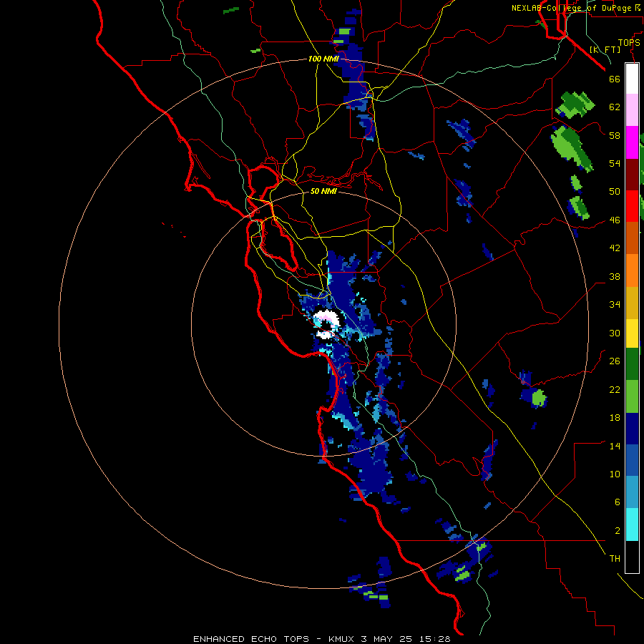
Task: Click the legend value '34'
Action: (615, 304)
